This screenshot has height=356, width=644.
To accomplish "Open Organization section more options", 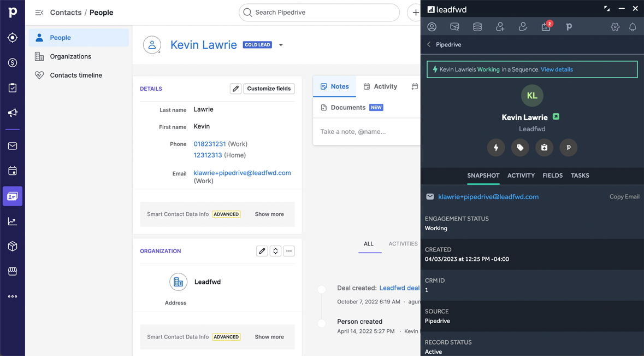I will pyautogui.click(x=289, y=251).
